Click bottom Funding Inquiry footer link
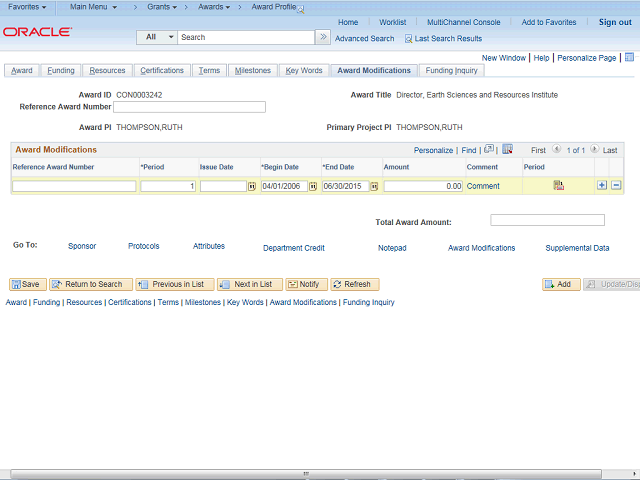 369,302
